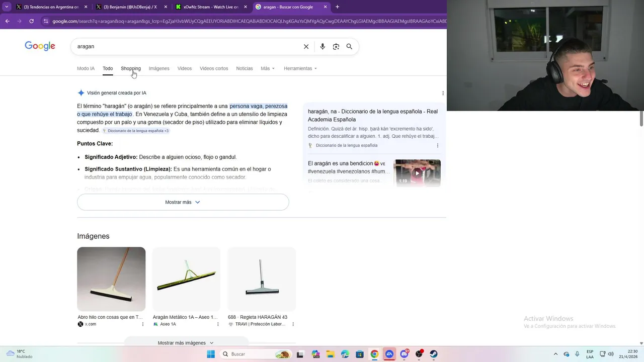Image resolution: width=644 pixels, height=362 pixels.
Task: Expand AI overview with Mostrar más
Action: (183, 202)
